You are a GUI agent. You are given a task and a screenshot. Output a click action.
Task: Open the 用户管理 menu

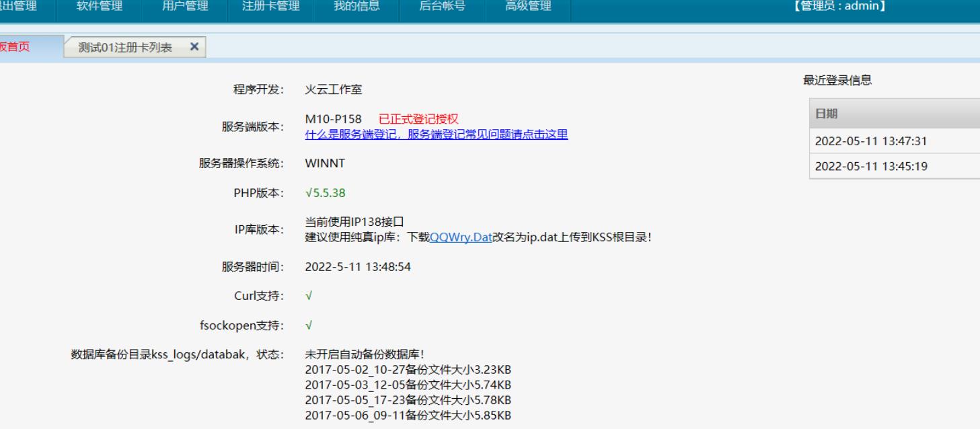click(185, 7)
